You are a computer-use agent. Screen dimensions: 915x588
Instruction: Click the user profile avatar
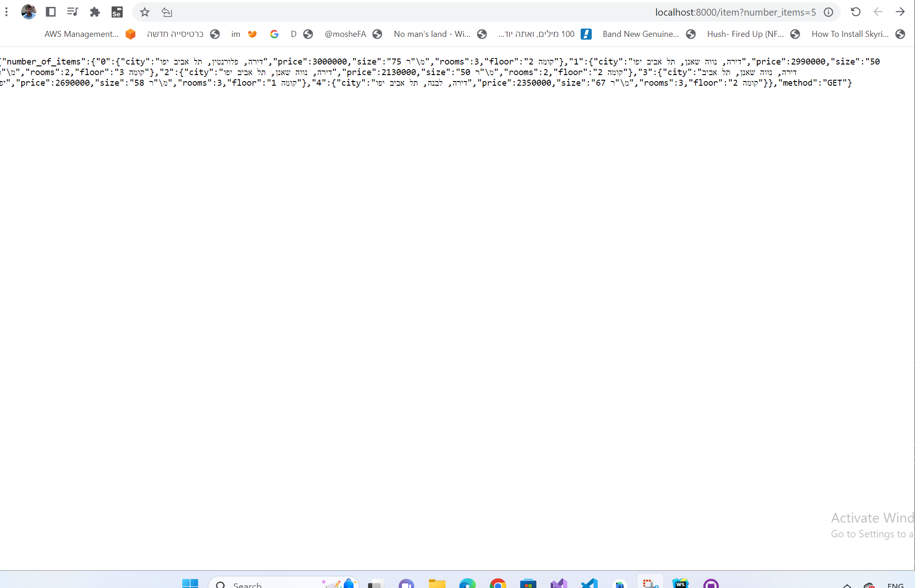point(29,12)
